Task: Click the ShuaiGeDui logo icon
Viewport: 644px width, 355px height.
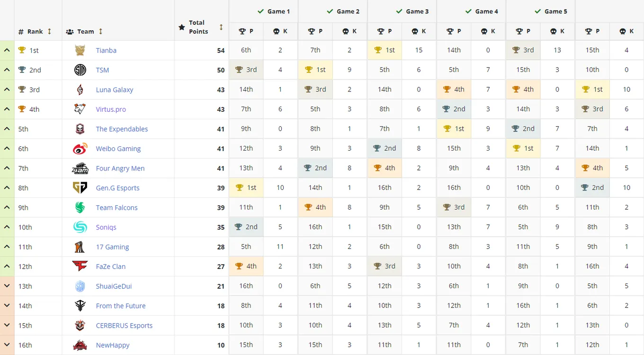Action: [80, 286]
